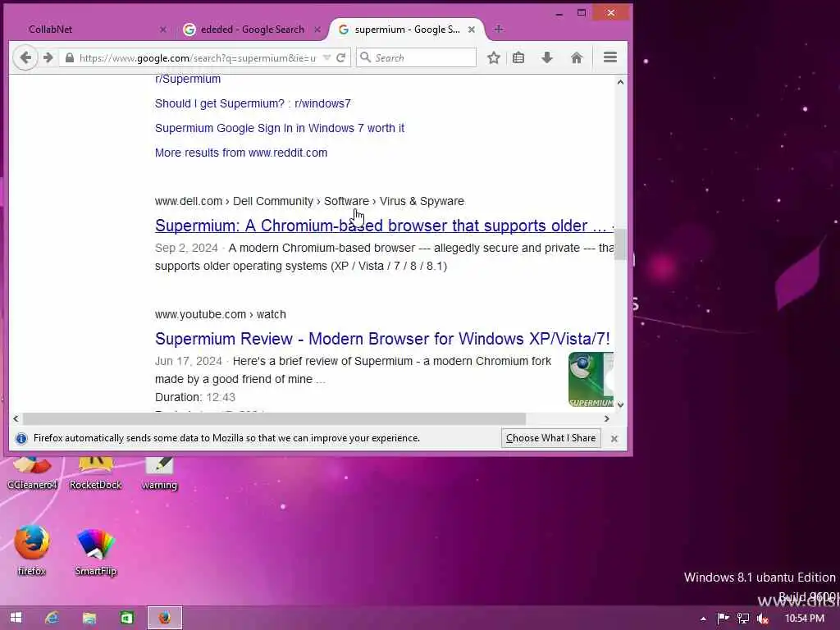Click the network tray icon
The image size is (840, 630).
pos(743,619)
